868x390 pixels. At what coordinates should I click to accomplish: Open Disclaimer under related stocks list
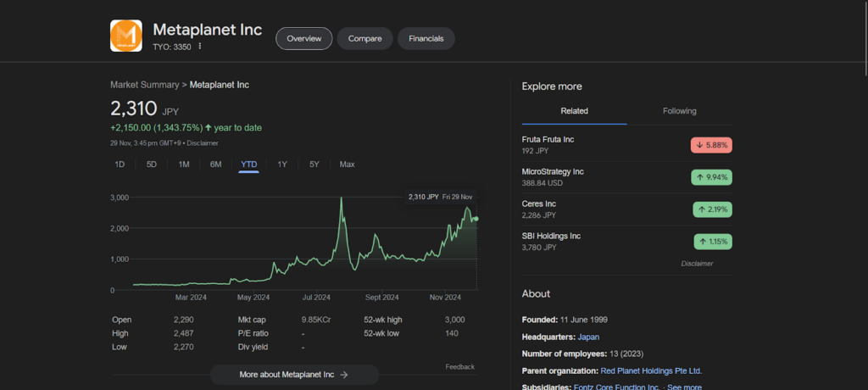(x=697, y=264)
